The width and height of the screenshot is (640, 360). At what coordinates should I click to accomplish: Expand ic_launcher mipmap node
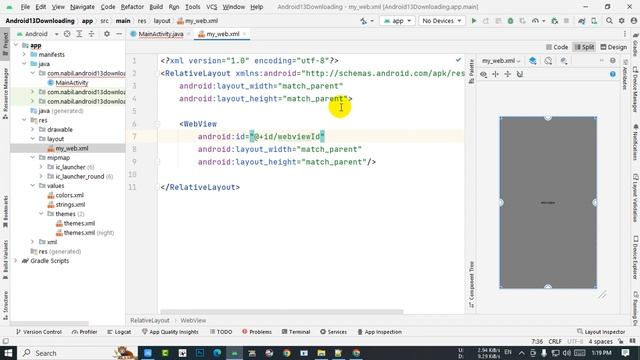coord(41,167)
